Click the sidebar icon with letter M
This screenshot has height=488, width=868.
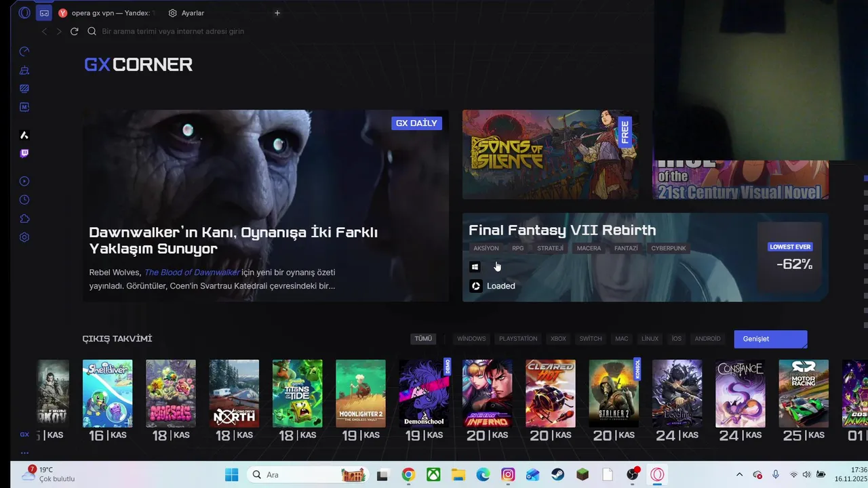[x=24, y=107]
